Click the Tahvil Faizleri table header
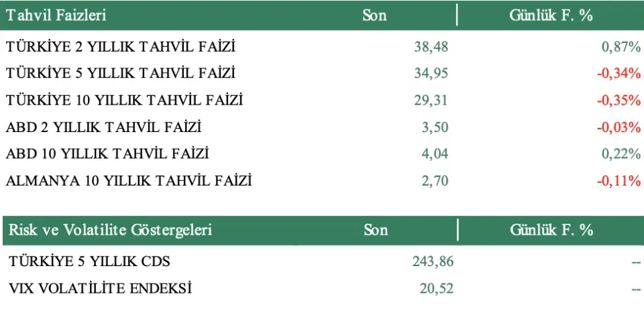This screenshot has height=313, width=644. pos(56,15)
